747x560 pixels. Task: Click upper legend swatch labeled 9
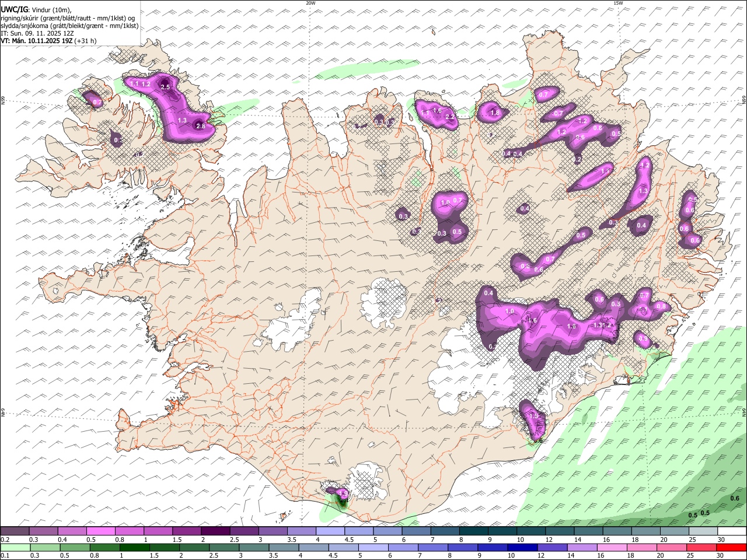(x=502, y=531)
